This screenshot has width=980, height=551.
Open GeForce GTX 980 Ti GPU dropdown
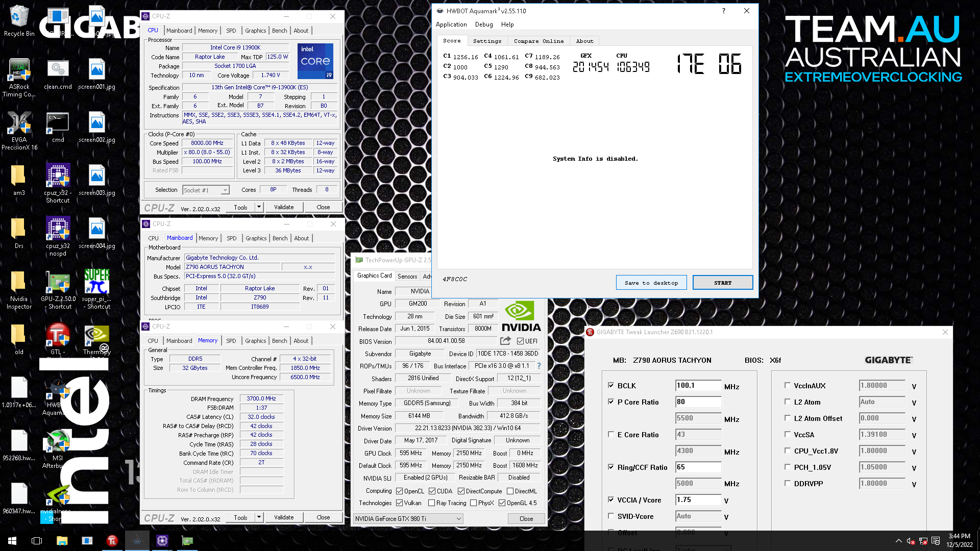(x=408, y=518)
